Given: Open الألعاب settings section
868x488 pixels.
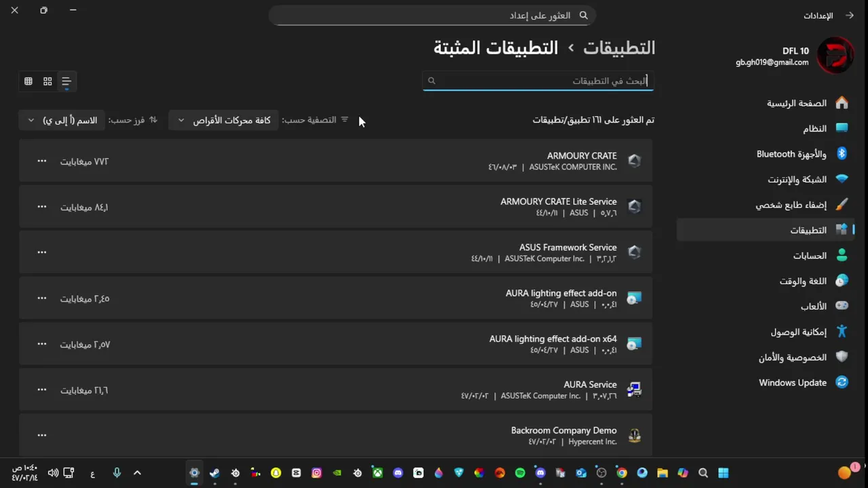Looking at the screenshot, I should [x=766, y=306].
